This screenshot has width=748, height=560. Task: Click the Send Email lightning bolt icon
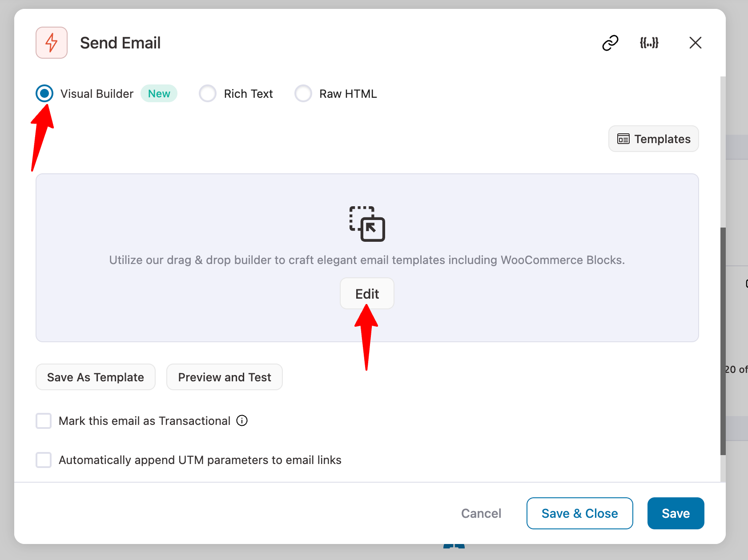51,43
